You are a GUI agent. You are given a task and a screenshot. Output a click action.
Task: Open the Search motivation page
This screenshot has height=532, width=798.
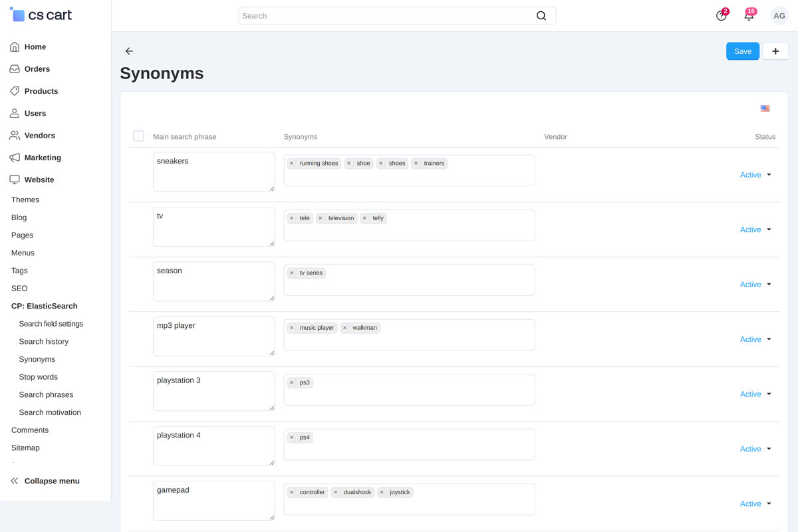click(50, 412)
